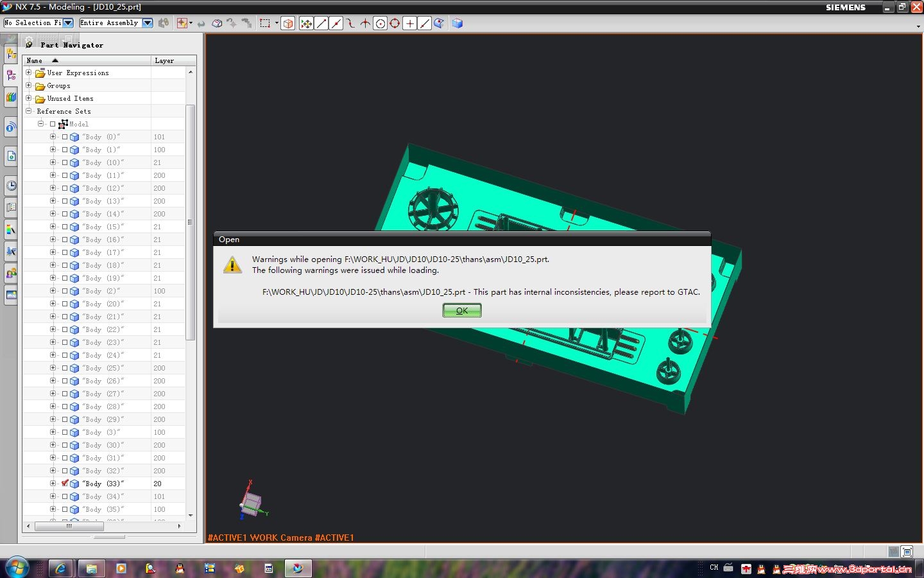Screen dimensions: 924x578
Task: Toggle the End Point snap icon
Action: point(321,23)
